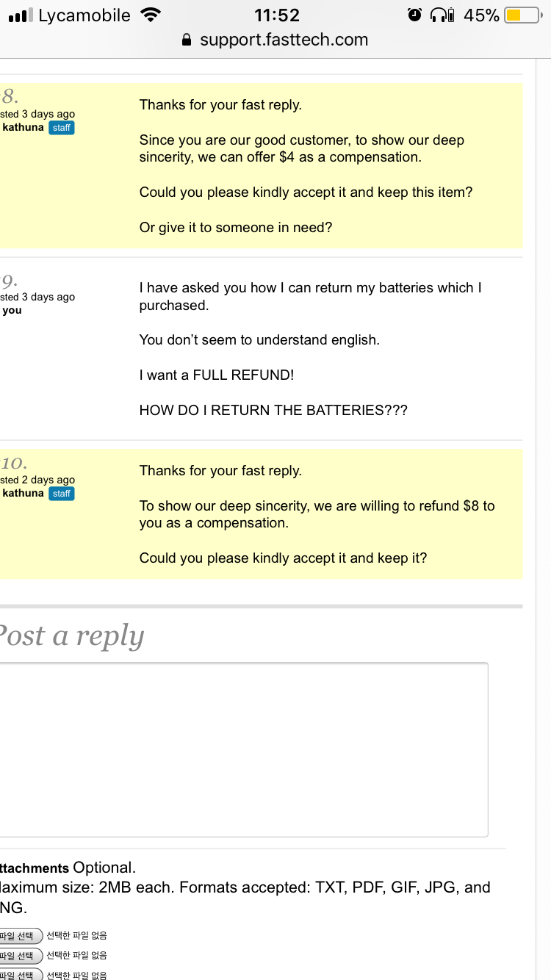551x980 pixels.
Task: Tap the first file chooser button
Action: coord(19,936)
